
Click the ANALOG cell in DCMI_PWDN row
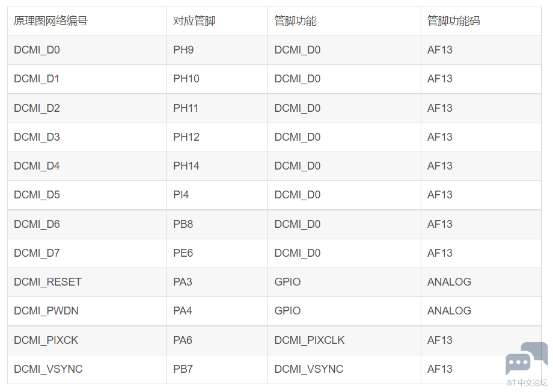click(x=481, y=311)
